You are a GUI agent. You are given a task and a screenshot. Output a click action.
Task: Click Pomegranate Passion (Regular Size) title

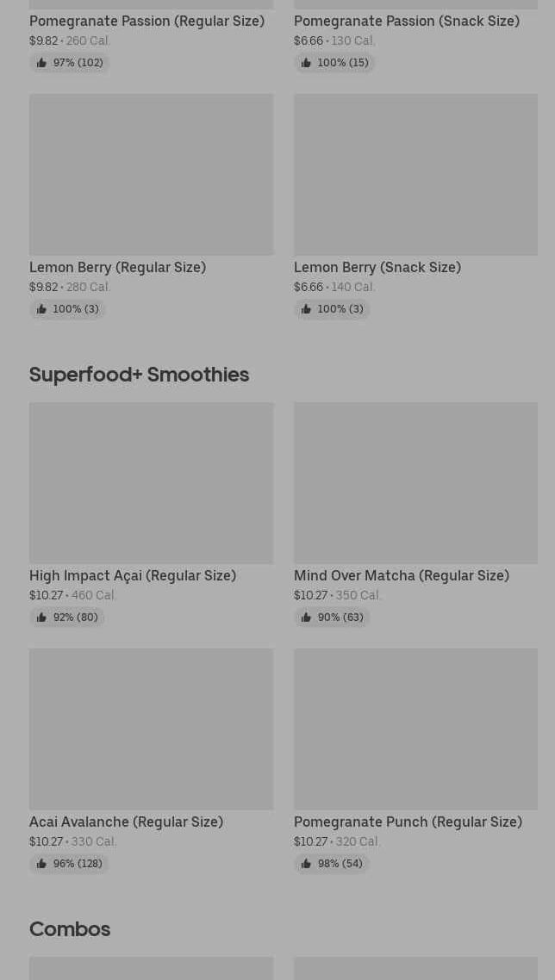click(147, 21)
